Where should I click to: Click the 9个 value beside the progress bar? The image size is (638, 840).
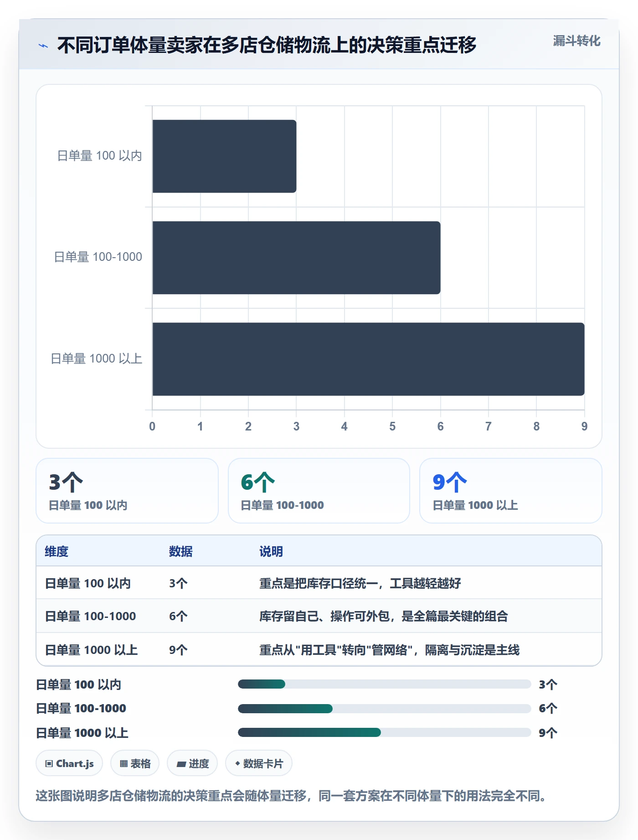(x=548, y=733)
